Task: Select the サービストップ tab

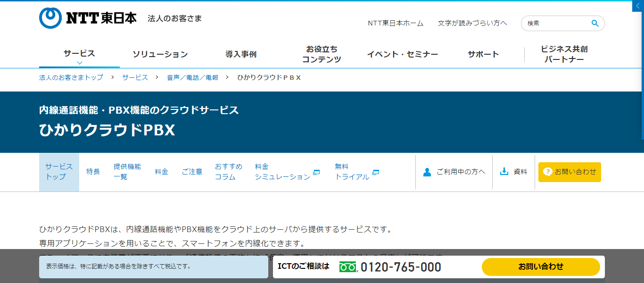Action: pos(58,172)
